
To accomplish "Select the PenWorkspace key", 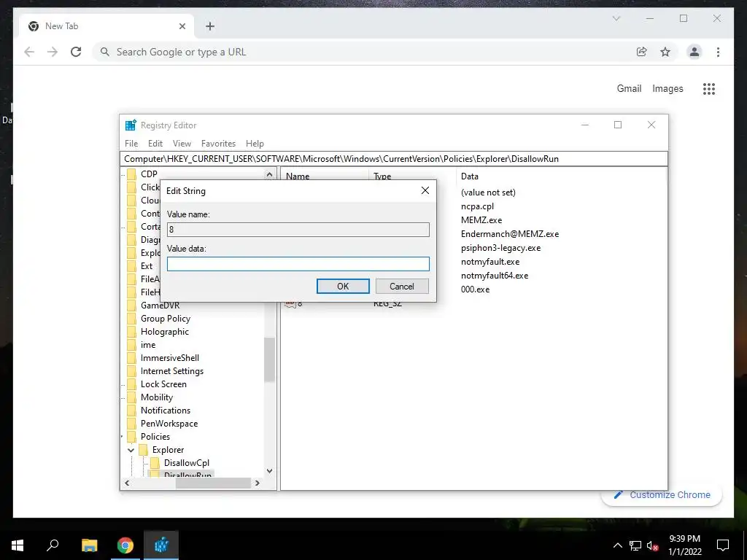I will [x=169, y=424].
